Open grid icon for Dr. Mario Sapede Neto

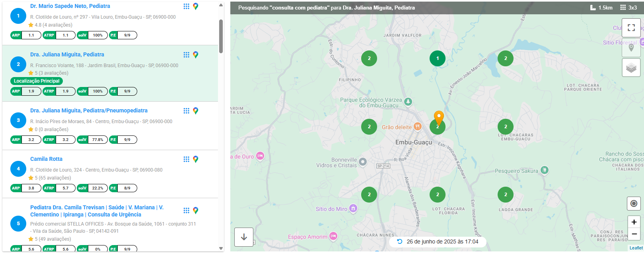pos(186,6)
